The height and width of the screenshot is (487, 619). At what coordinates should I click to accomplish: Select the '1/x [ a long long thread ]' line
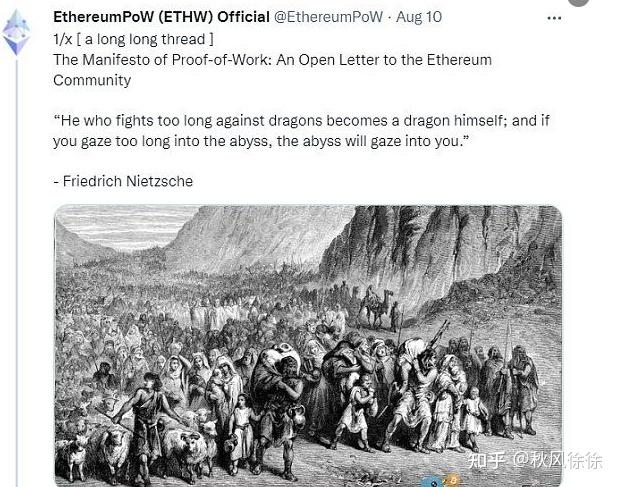[133, 39]
